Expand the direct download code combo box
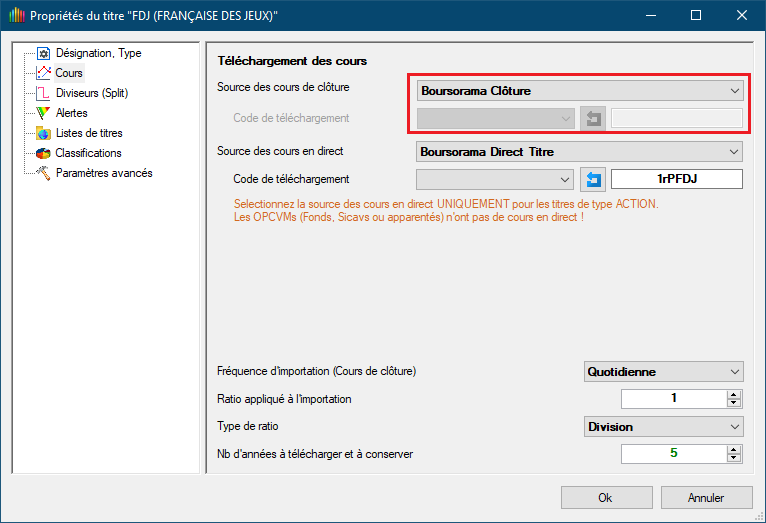 [494, 179]
